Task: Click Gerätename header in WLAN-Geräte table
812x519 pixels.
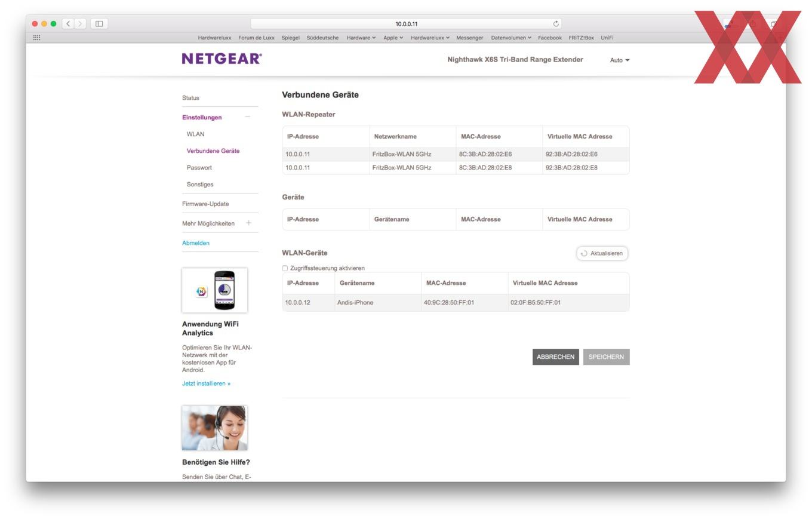Action: point(357,282)
